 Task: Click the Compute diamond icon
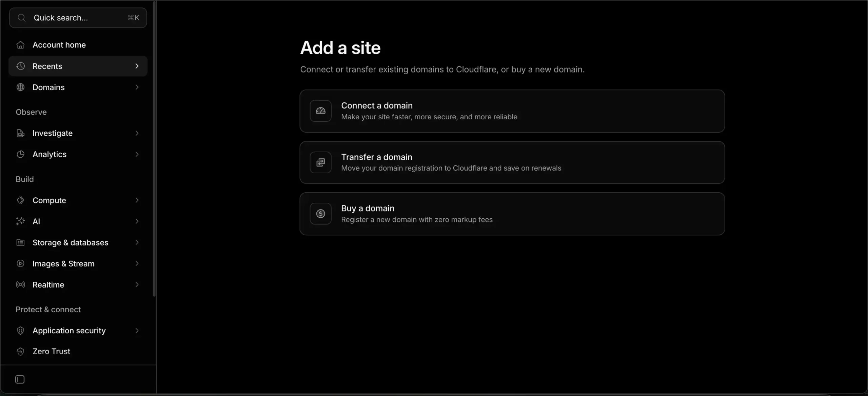click(20, 200)
